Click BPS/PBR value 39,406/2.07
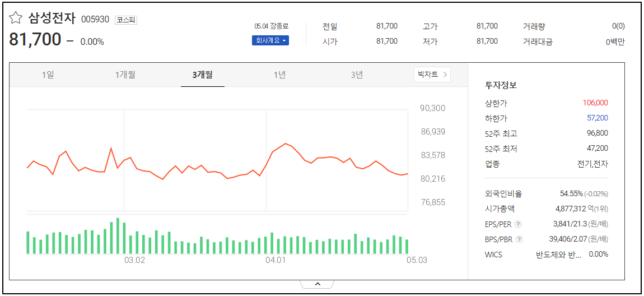This screenshot has width=644, height=296. [x=568, y=239]
